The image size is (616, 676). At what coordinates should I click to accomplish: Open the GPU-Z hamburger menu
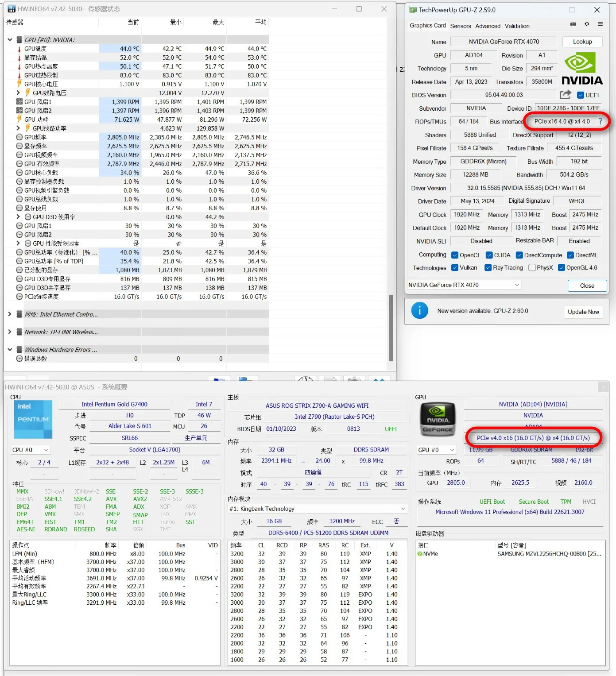point(600,24)
